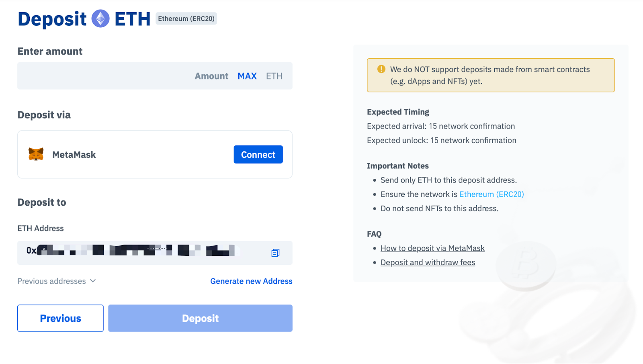Click the Amount input field

tap(155, 76)
